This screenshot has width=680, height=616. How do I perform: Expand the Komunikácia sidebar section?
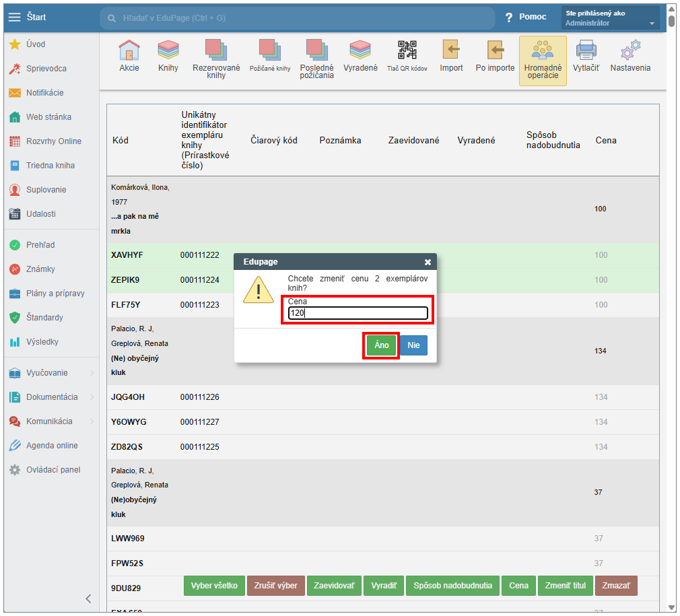[48, 421]
